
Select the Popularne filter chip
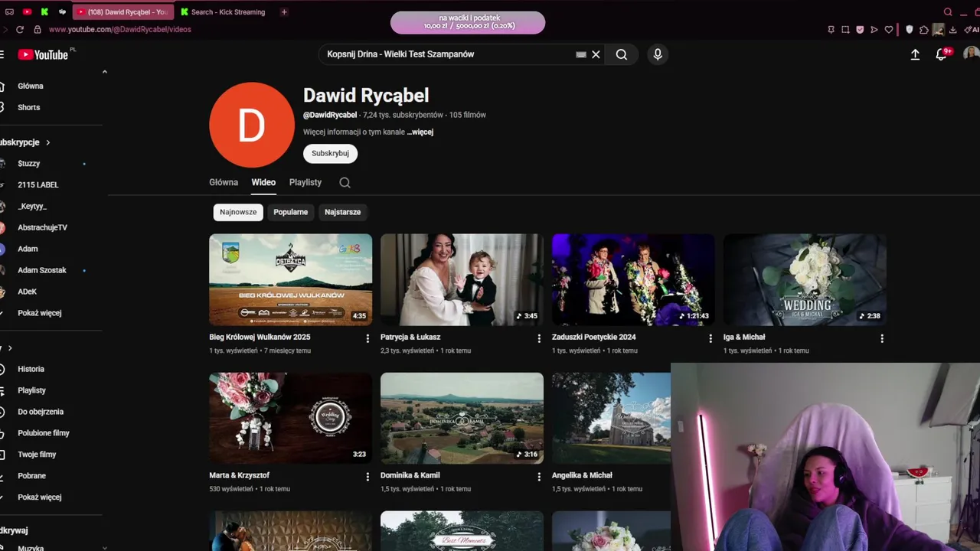tap(291, 212)
